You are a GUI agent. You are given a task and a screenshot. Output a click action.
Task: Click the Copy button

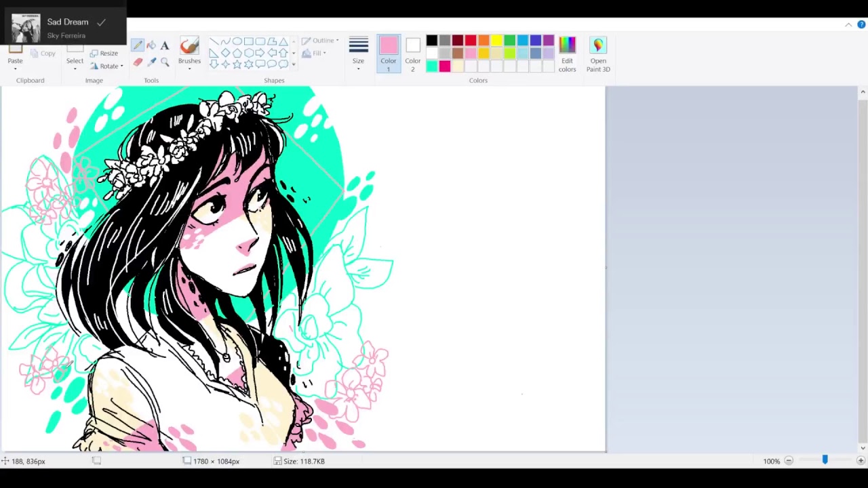click(x=43, y=54)
